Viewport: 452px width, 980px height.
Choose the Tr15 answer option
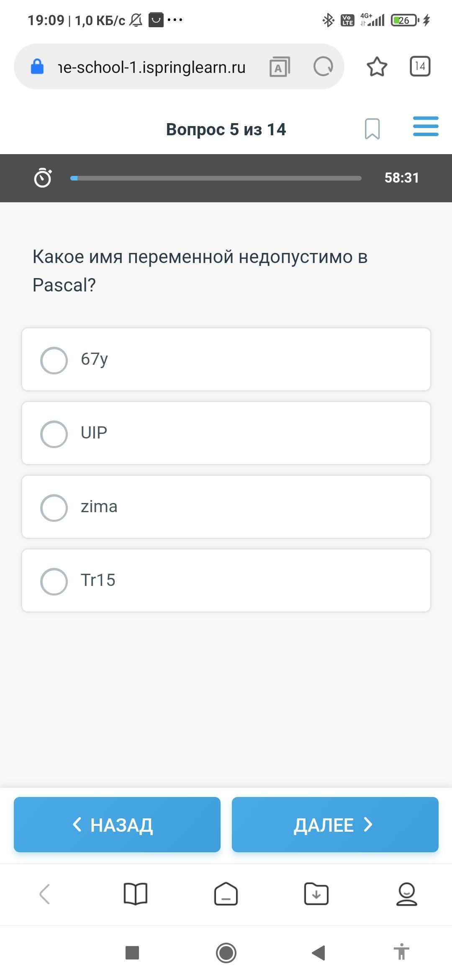54,581
